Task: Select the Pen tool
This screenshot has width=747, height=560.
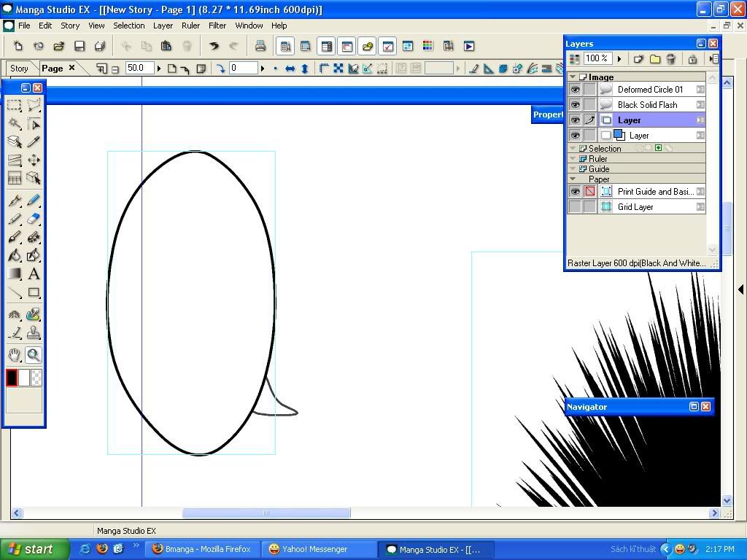Action: click(x=15, y=201)
